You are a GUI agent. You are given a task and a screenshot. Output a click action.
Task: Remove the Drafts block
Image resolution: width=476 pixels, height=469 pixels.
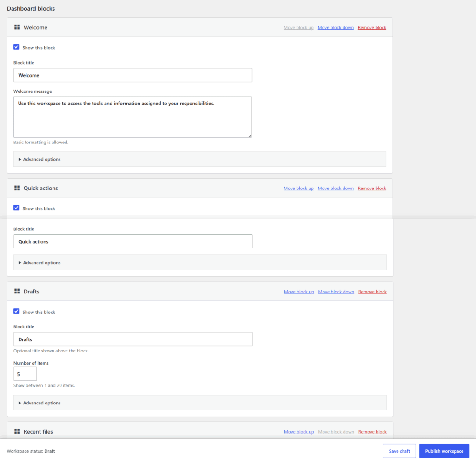(x=372, y=292)
